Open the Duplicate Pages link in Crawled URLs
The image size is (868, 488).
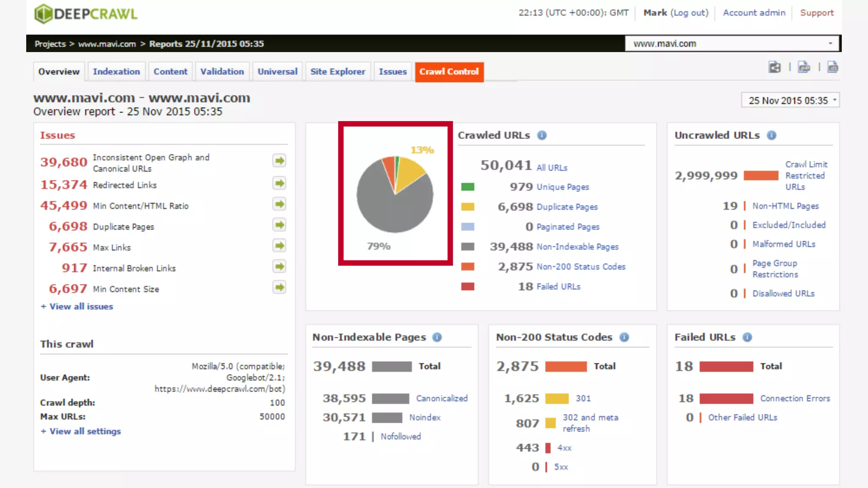coord(567,207)
